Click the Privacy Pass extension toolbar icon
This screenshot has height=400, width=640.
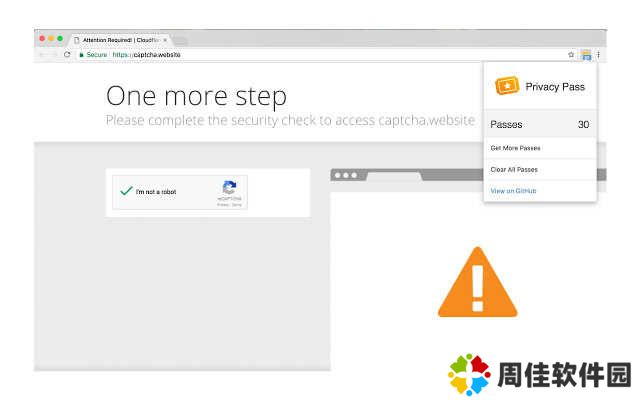[586, 55]
